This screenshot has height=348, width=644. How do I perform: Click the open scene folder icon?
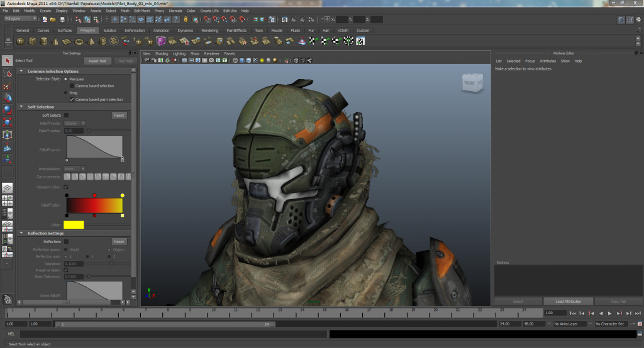(x=54, y=19)
